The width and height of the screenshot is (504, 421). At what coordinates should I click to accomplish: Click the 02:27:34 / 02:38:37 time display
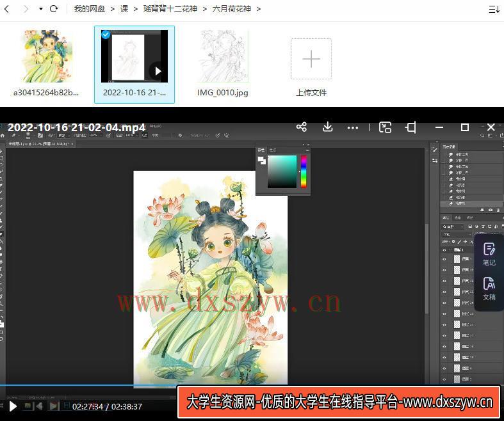(x=107, y=406)
